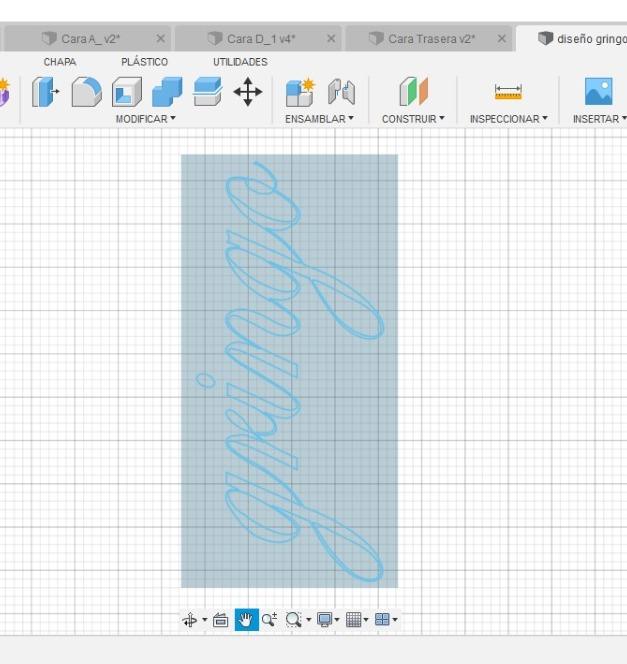Open the Zoom Window dropdown arrow
627x664 pixels.
coord(308,620)
